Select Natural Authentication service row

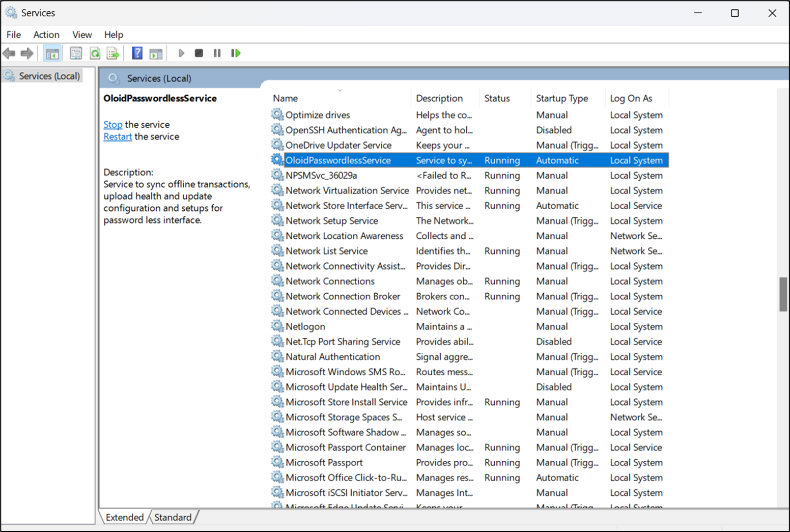click(469, 357)
